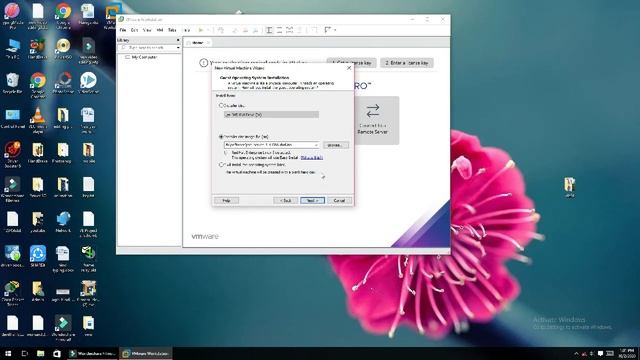Select the Control Panel desktop icon

coord(12,118)
